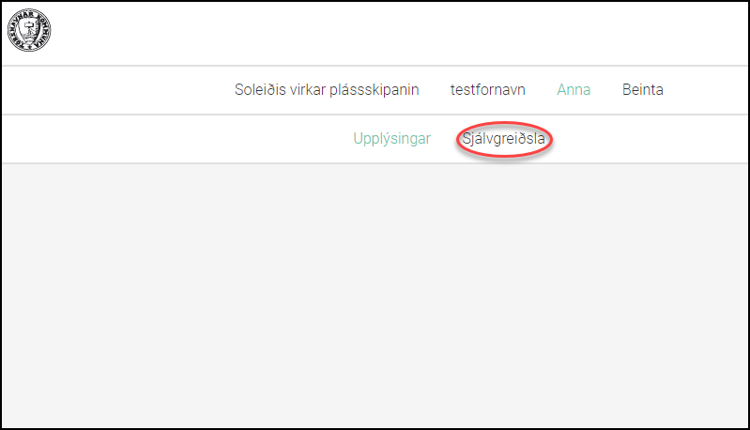The height and width of the screenshot is (430, 750).
Task: Click the black-and-white crest image
Action: click(30, 30)
